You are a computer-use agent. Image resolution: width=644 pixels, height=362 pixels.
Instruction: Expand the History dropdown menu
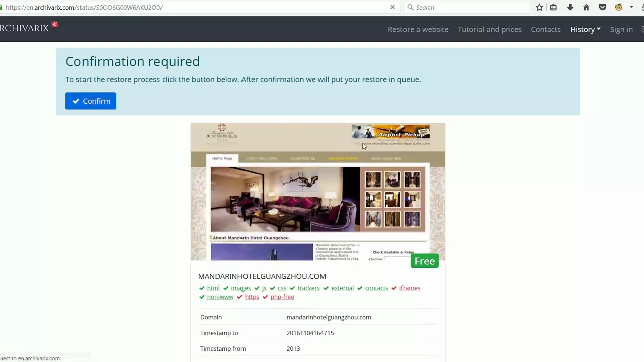click(x=585, y=29)
